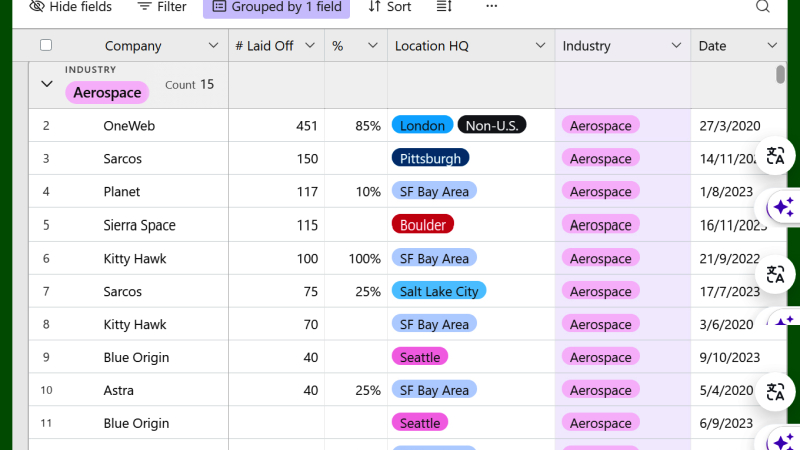Viewport: 800px width, 450px height.
Task: Click the Non-U.S. location tag
Action: pos(492,126)
